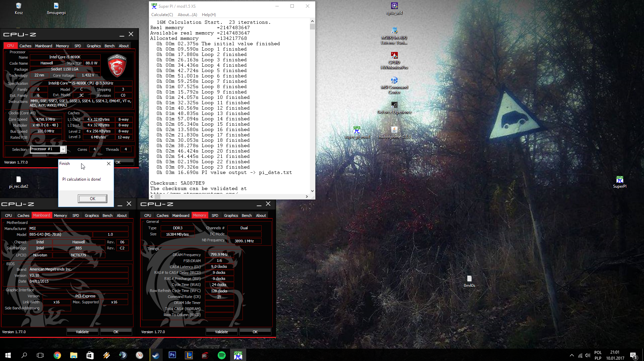The width and height of the screenshot is (644, 361).
Task: Open MSI Intel Extreme Tuning desktop icon
Action: [394, 36]
